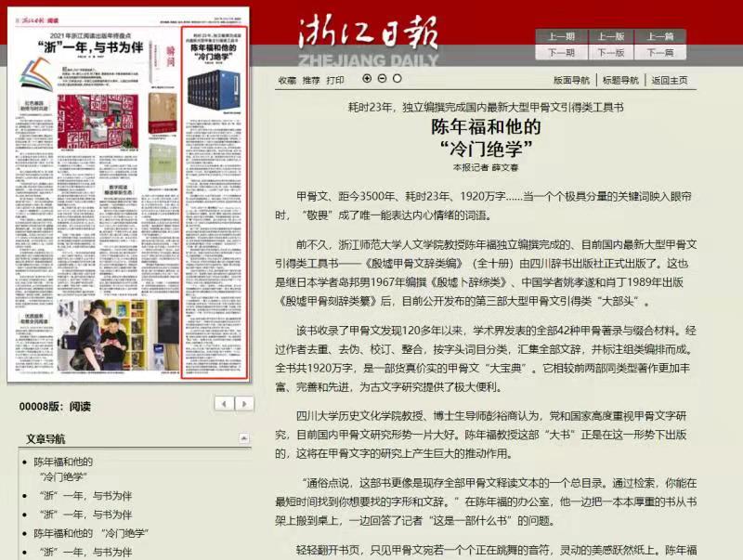
Task: Go to previous edition 上一版
Action: (611, 36)
